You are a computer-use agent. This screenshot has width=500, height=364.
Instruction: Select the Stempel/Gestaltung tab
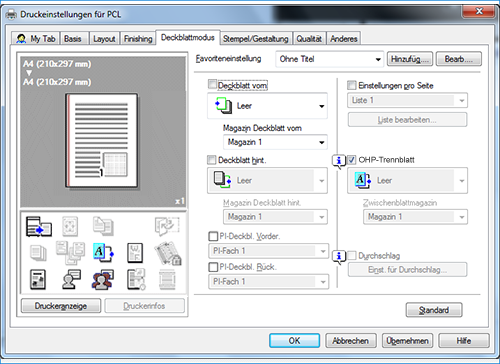point(255,39)
